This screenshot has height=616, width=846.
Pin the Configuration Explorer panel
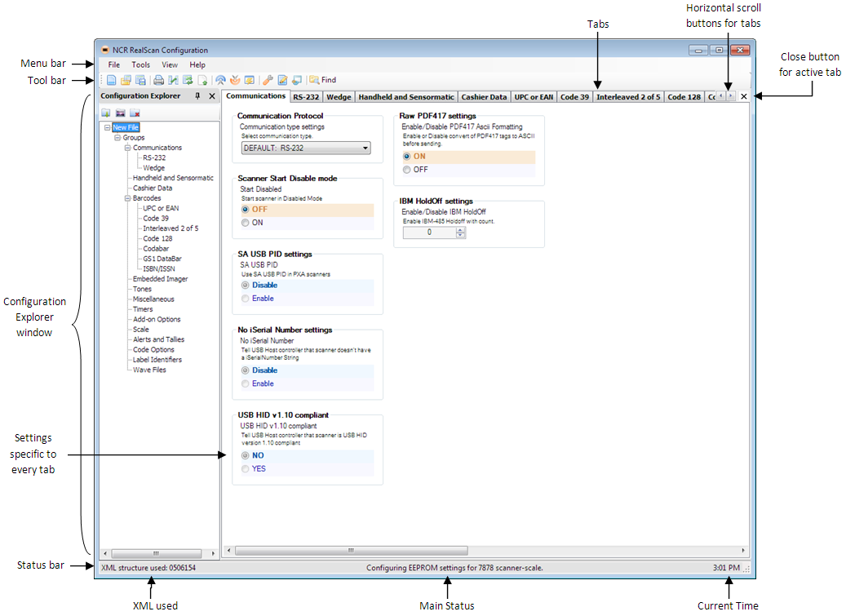pyautogui.click(x=197, y=96)
